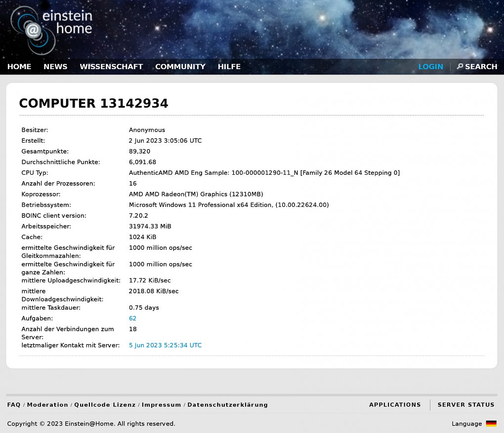This screenshot has height=433, width=504.
Task: Select download speed 2018.08 KiB/sec
Action: coord(154,291)
